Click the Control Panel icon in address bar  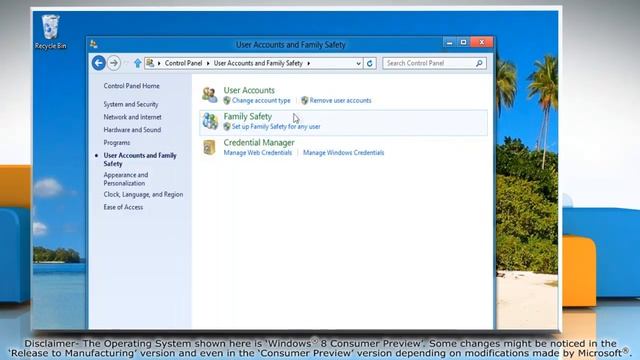click(x=150, y=63)
